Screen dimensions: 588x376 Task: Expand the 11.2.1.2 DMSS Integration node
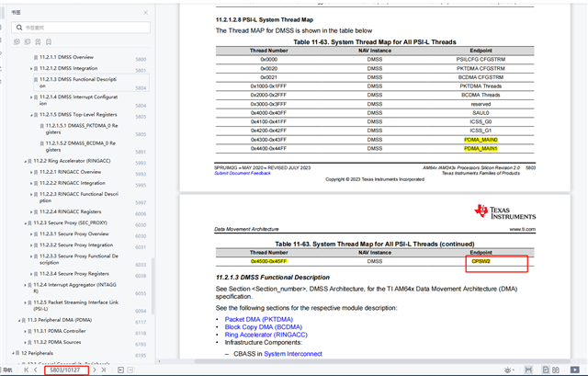[x=31, y=69]
